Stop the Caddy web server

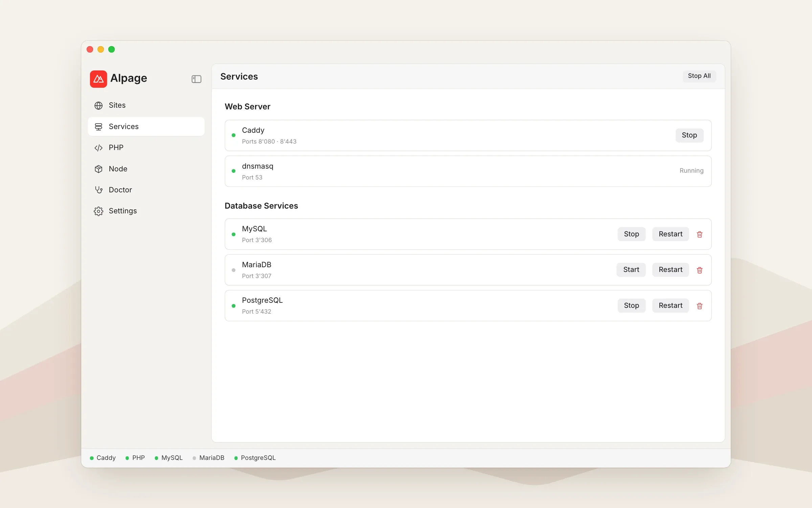pos(689,135)
